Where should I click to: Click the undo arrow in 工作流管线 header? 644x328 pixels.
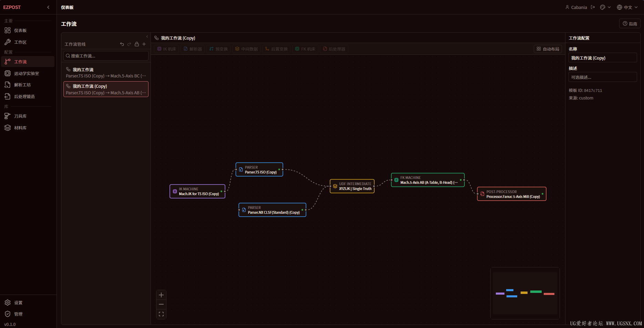tap(122, 44)
